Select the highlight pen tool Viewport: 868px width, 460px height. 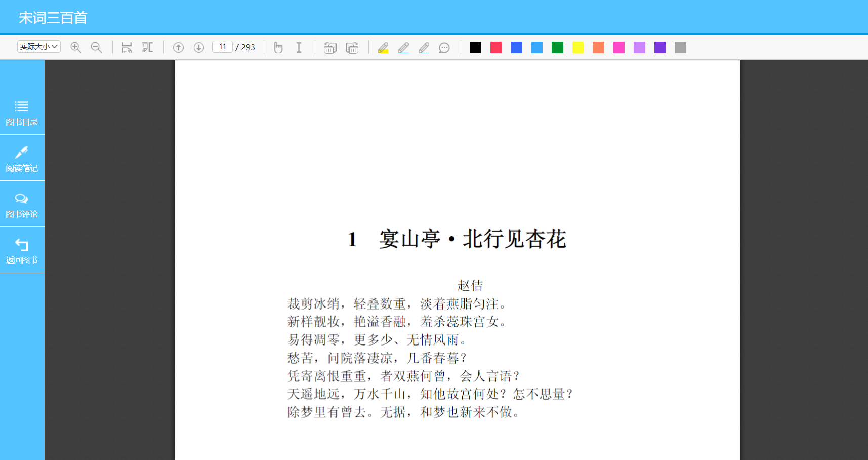pyautogui.click(x=383, y=48)
